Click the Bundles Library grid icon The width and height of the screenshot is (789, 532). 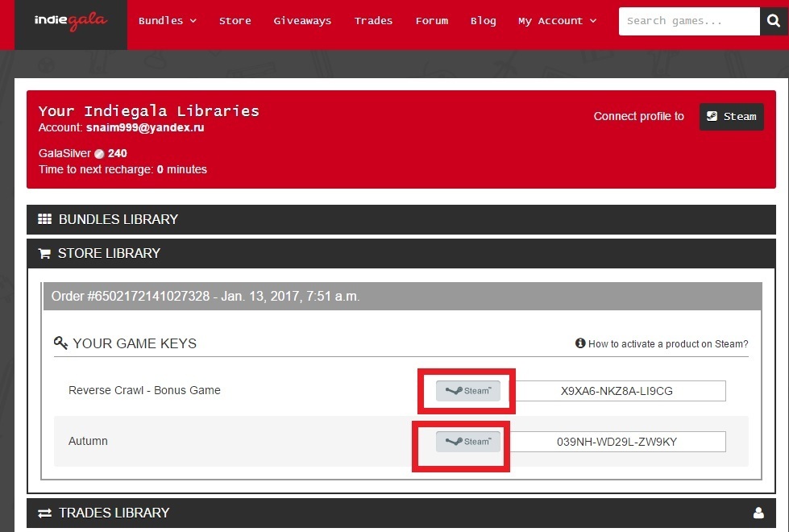(44, 219)
